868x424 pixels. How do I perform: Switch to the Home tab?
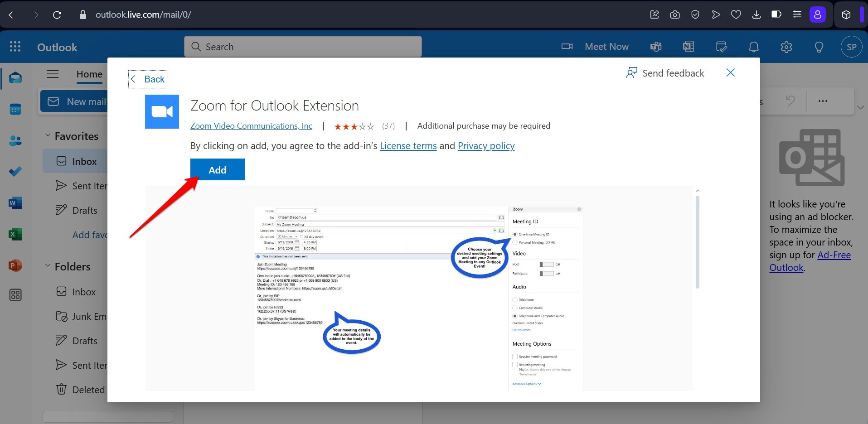tap(89, 74)
